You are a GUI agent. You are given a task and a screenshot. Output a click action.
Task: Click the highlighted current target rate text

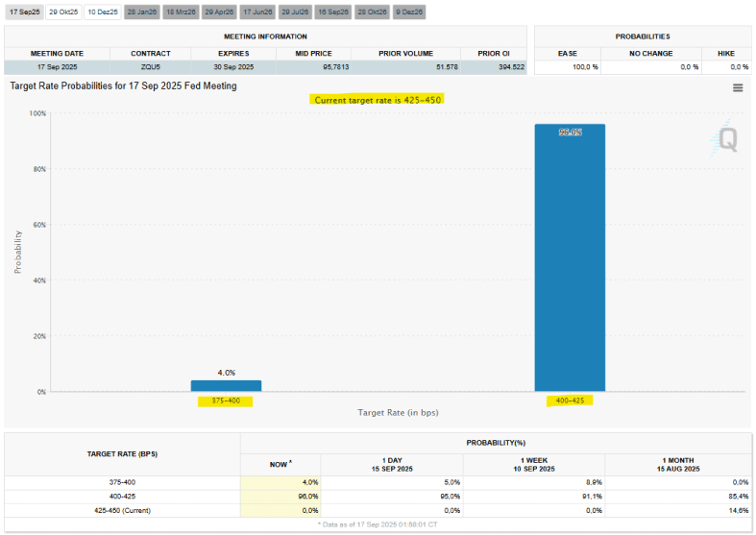click(x=378, y=99)
